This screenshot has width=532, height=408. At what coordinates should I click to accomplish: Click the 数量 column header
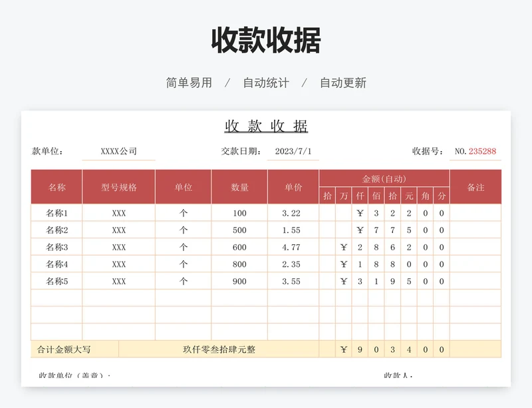coord(239,187)
